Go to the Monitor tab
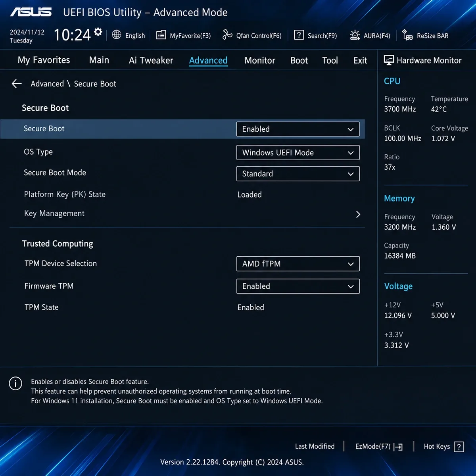Screen dimensions: 476x476 (x=260, y=60)
